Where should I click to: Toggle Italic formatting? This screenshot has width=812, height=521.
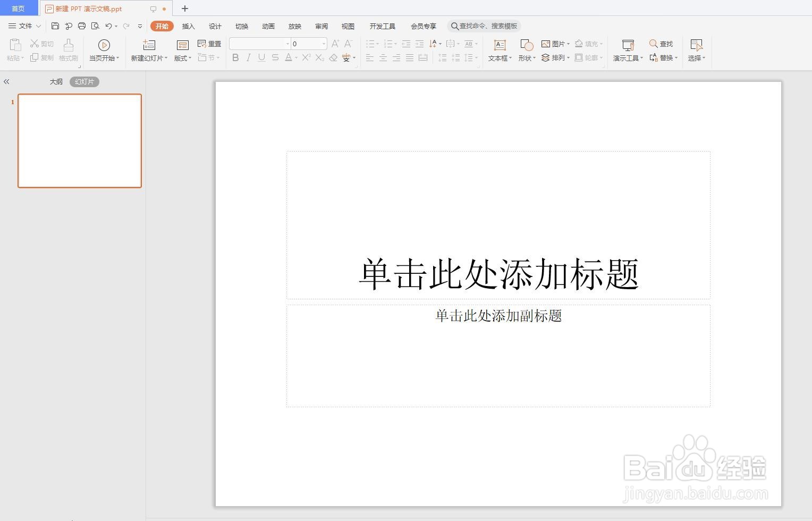(248, 57)
